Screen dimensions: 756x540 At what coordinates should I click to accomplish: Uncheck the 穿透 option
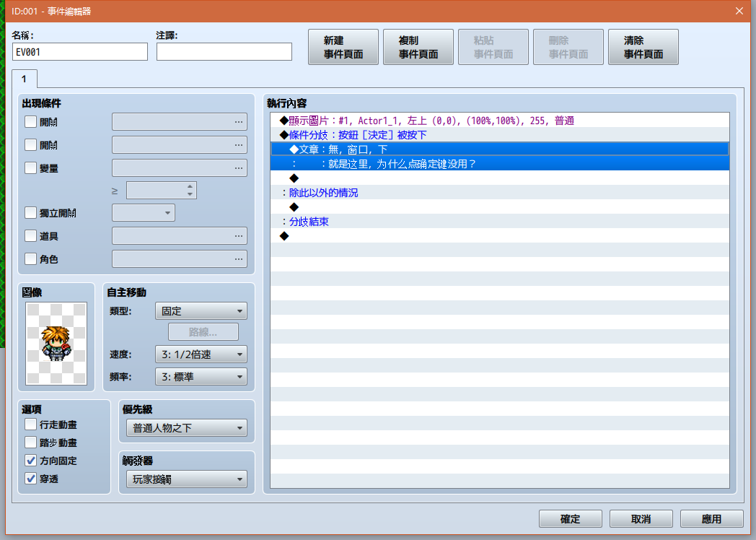(x=30, y=479)
